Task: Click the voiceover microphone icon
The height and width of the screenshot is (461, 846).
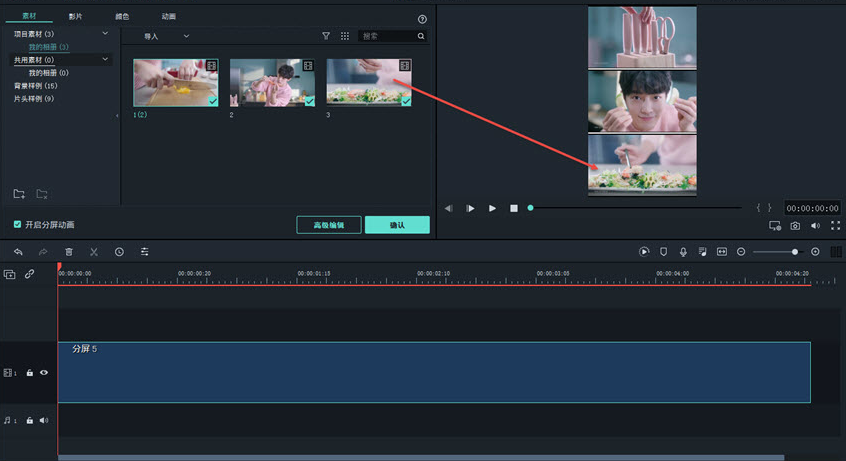Action: tap(683, 252)
